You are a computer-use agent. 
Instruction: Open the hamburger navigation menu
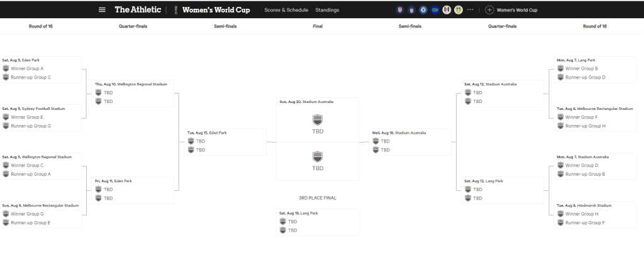[x=103, y=9]
